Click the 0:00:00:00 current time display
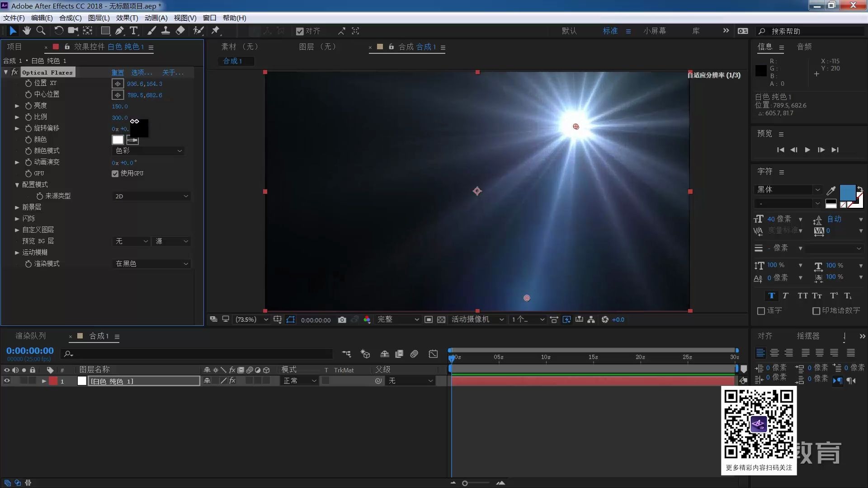Image resolution: width=868 pixels, height=488 pixels. [30, 351]
